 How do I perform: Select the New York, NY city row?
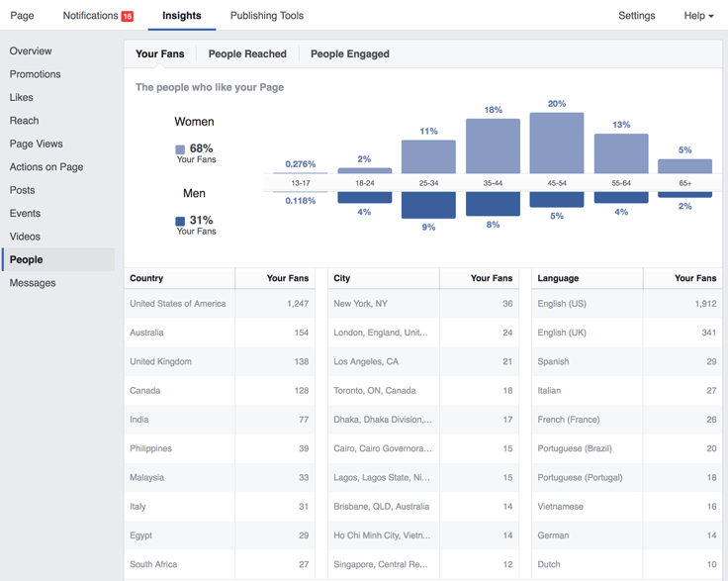[x=423, y=304]
